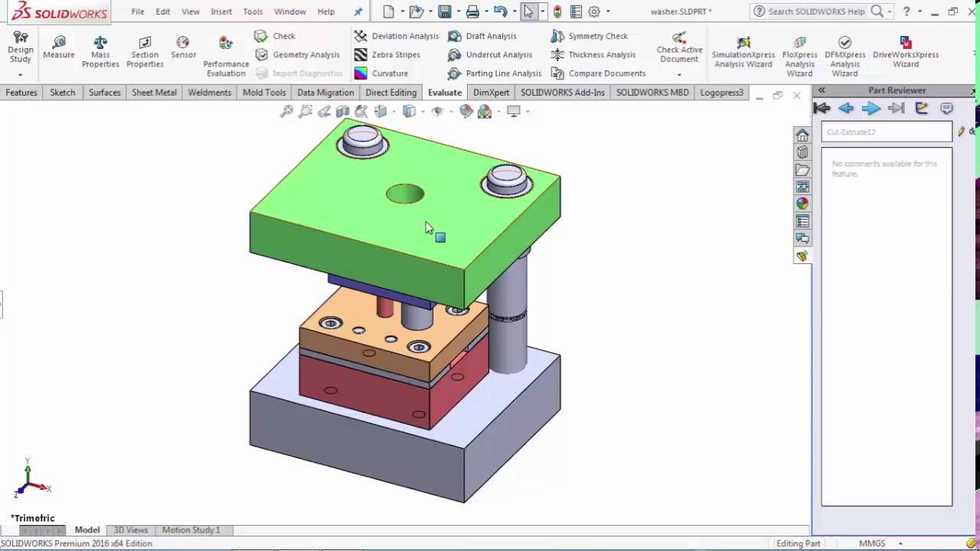This screenshot has height=551, width=980.
Task: Launch FloXpress Analysis Wizard
Action: (x=799, y=56)
